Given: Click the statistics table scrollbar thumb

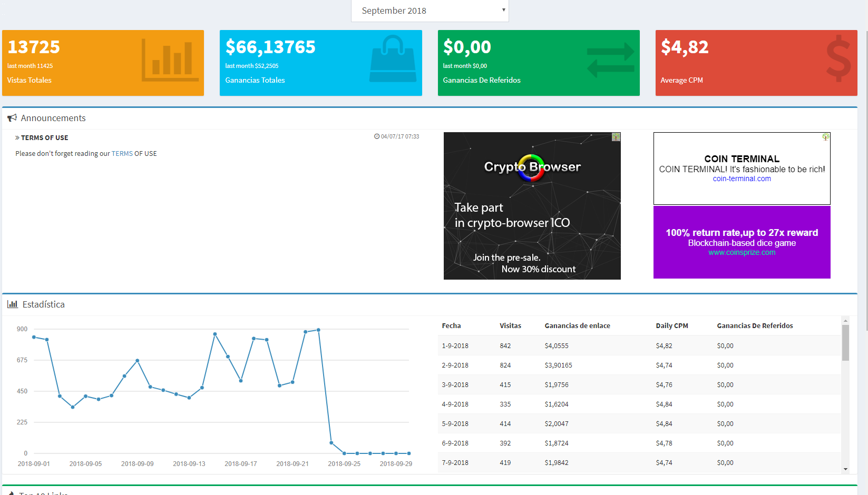Looking at the screenshot, I should click(x=845, y=343).
